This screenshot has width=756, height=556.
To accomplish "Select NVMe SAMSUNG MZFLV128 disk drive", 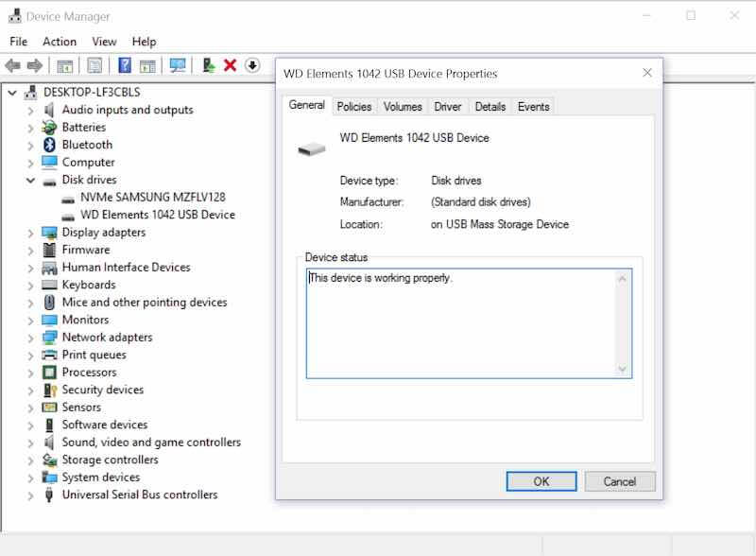I will click(x=152, y=197).
